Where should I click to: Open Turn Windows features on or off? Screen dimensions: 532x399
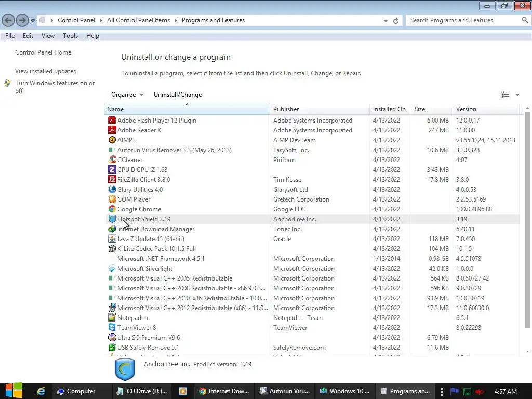(x=55, y=87)
